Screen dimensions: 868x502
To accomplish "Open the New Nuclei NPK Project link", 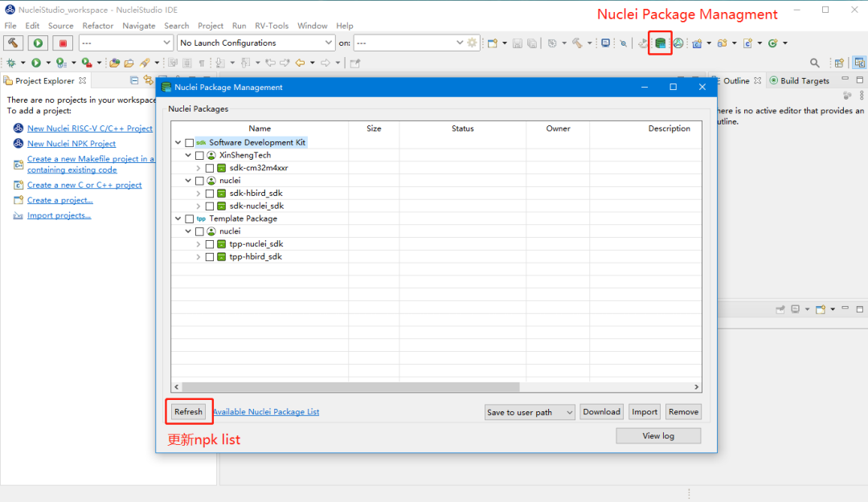I will click(72, 143).
